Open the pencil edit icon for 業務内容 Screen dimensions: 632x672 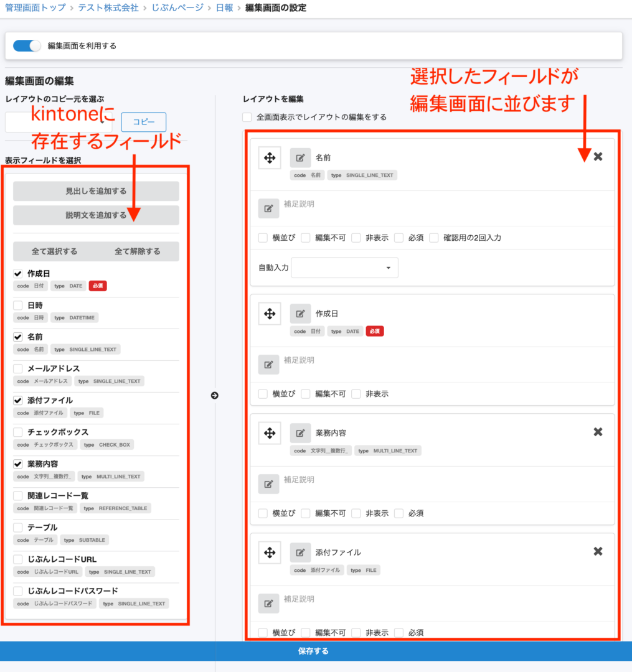tap(300, 432)
